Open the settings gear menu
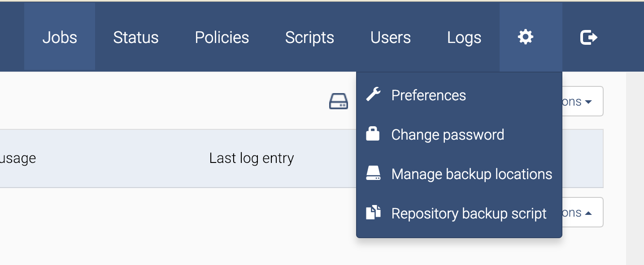The image size is (644, 265). [x=526, y=37]
